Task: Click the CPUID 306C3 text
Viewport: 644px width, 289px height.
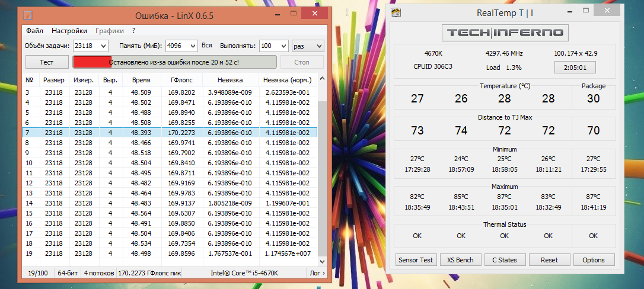Action: tap(433, 67)
